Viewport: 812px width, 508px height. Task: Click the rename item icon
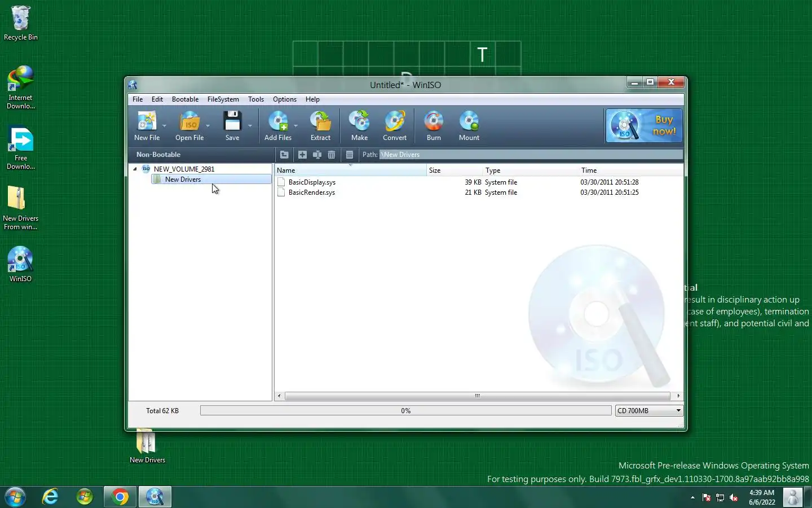(x=317, y=155)
